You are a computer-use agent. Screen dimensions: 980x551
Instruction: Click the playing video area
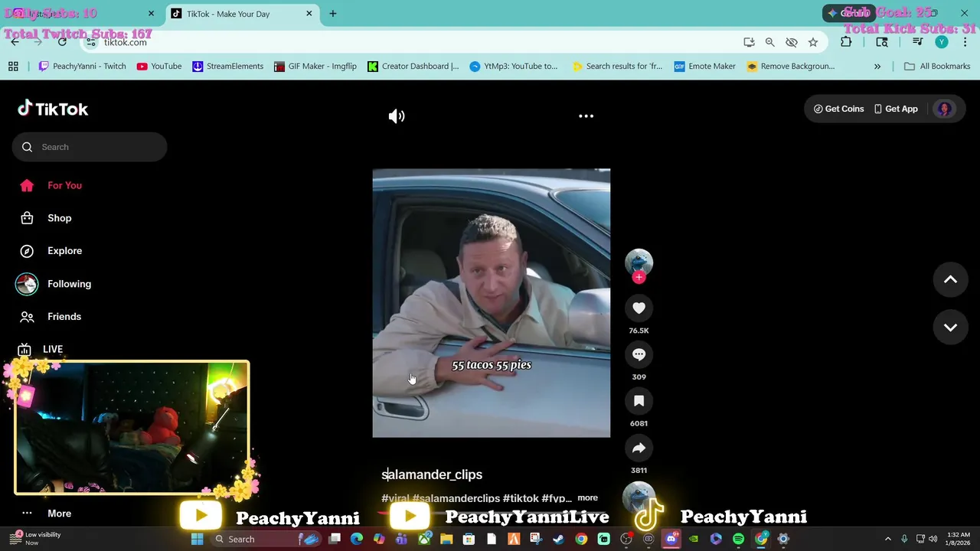(x=491, y=302)
